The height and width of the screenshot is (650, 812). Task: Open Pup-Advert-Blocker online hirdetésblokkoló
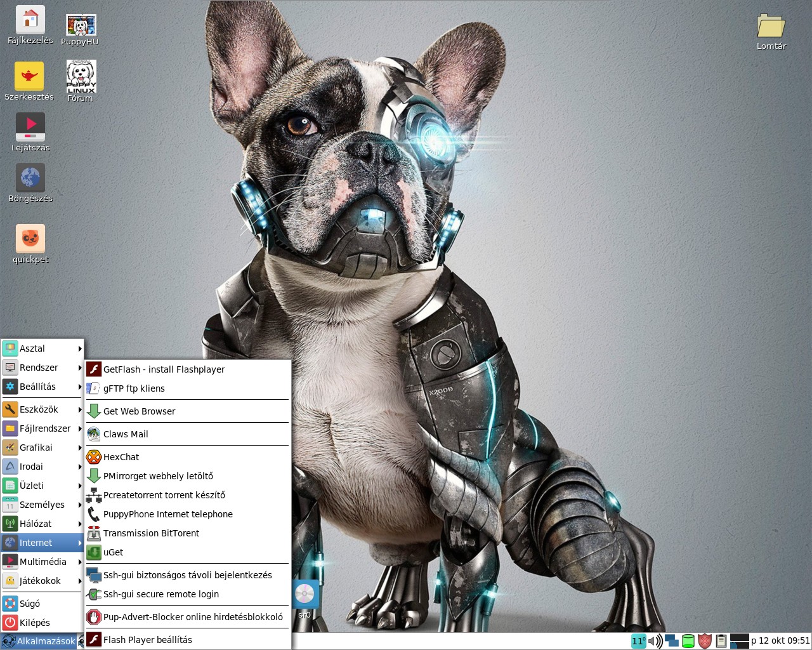click(x=188, y=617)
